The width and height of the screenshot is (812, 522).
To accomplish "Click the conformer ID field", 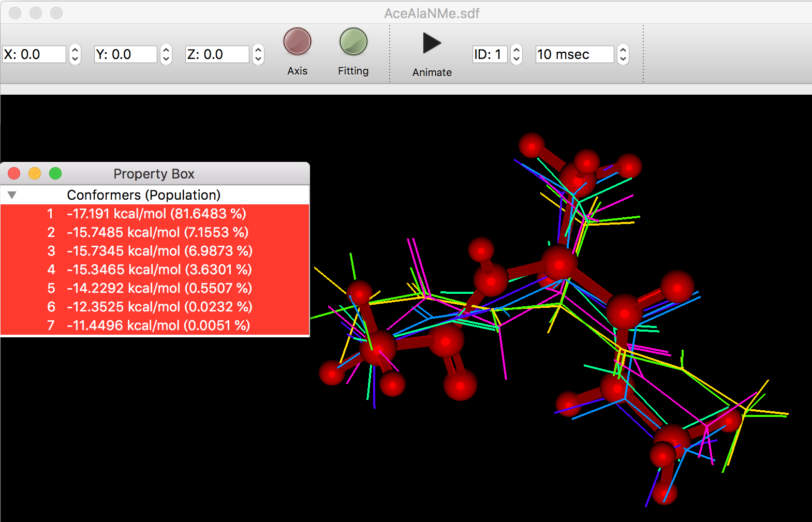I will coord(489,54).
